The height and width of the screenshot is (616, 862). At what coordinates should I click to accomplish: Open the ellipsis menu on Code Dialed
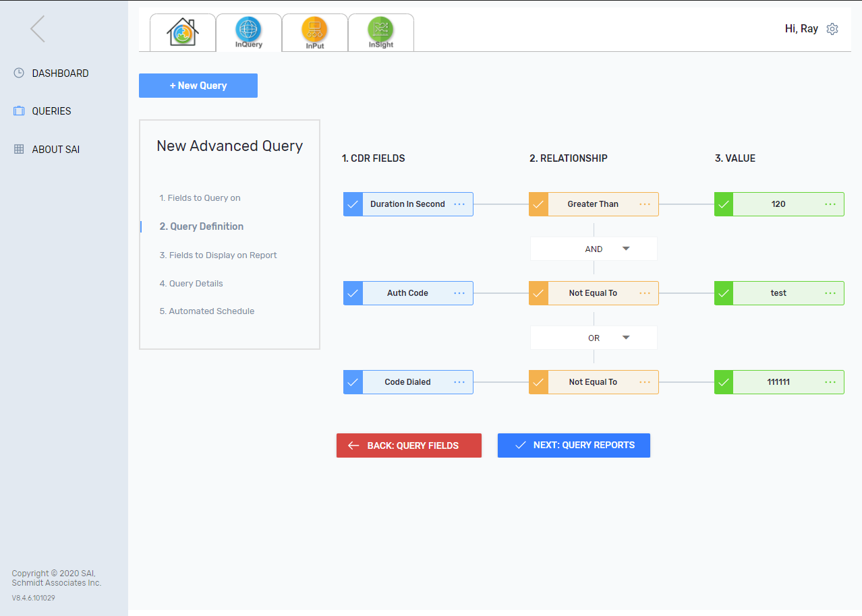click(x=459, y=382)
